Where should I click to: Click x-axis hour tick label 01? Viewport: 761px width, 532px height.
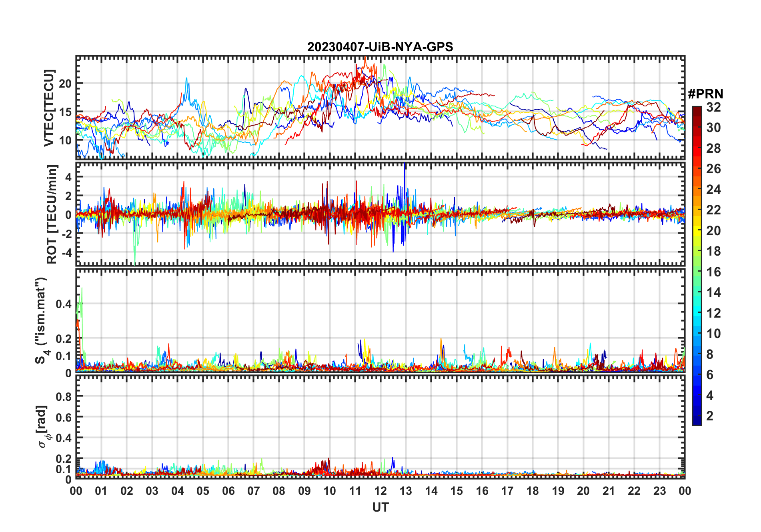101,491
